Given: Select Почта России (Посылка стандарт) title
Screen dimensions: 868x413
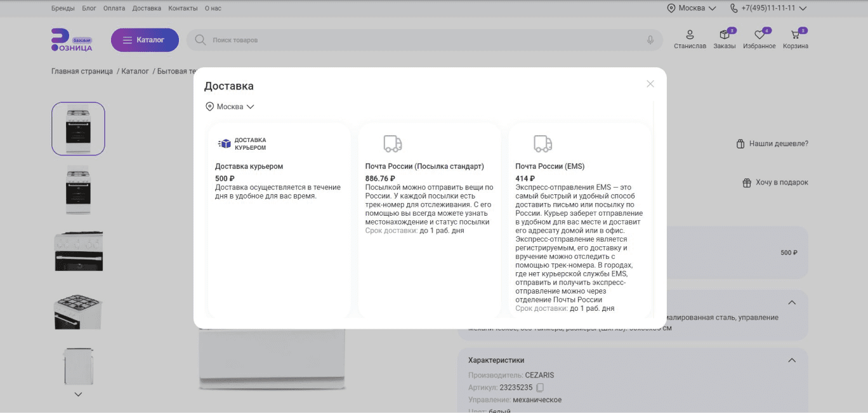Looking at the screenshot, I should pos(424,166).
